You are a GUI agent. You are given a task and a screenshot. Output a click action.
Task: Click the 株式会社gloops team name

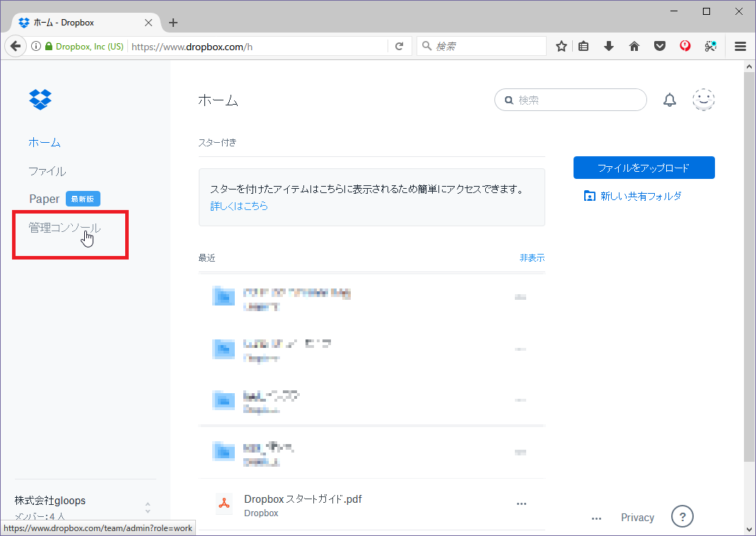point(50,501)
